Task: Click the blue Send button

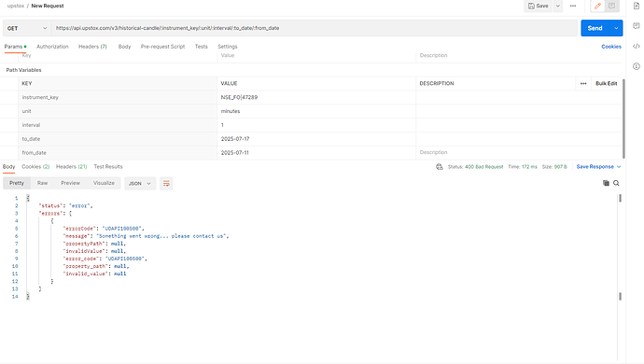Action: (595, 28)
